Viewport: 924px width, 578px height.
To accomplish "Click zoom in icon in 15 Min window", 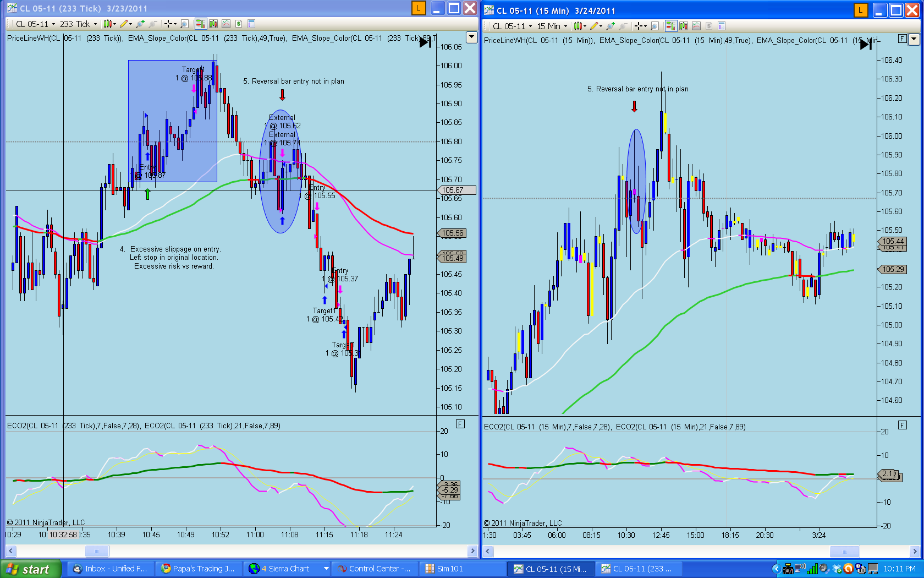I will 610,26.
